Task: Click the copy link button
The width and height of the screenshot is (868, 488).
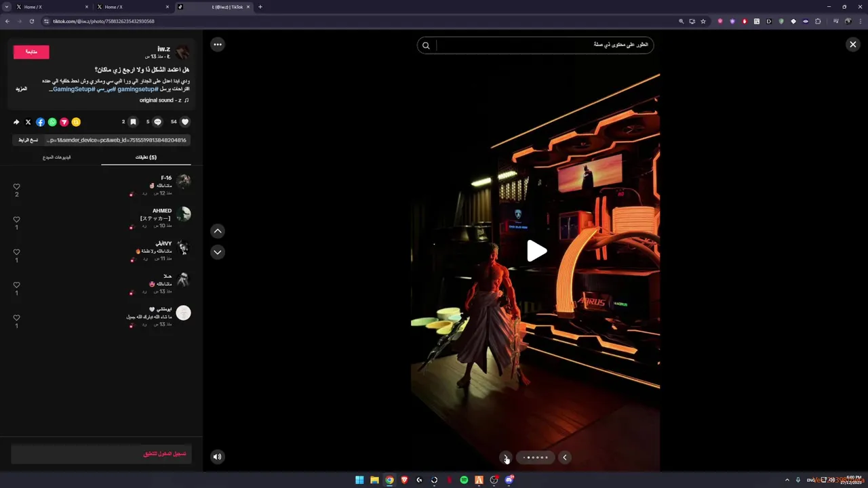Action: pyautogui.click(x=28, y=140)
